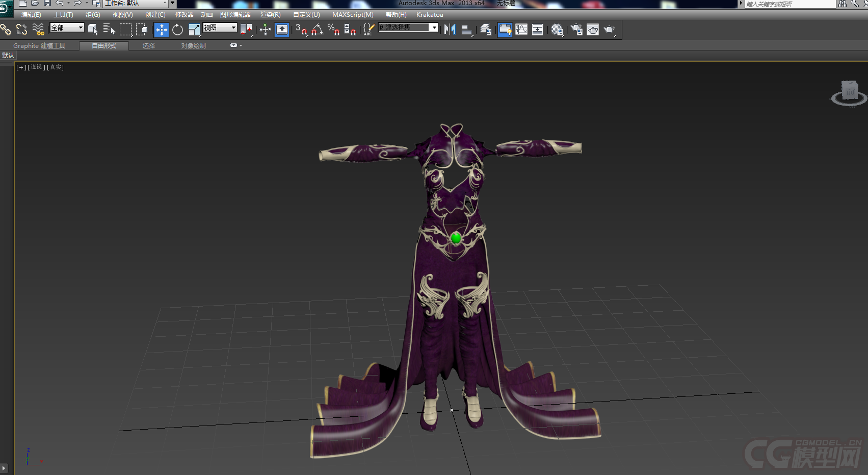This screenshot has height=475, width=868.
Task: Toggle the 3D Snaps magnet
Action: coord(301,30)
